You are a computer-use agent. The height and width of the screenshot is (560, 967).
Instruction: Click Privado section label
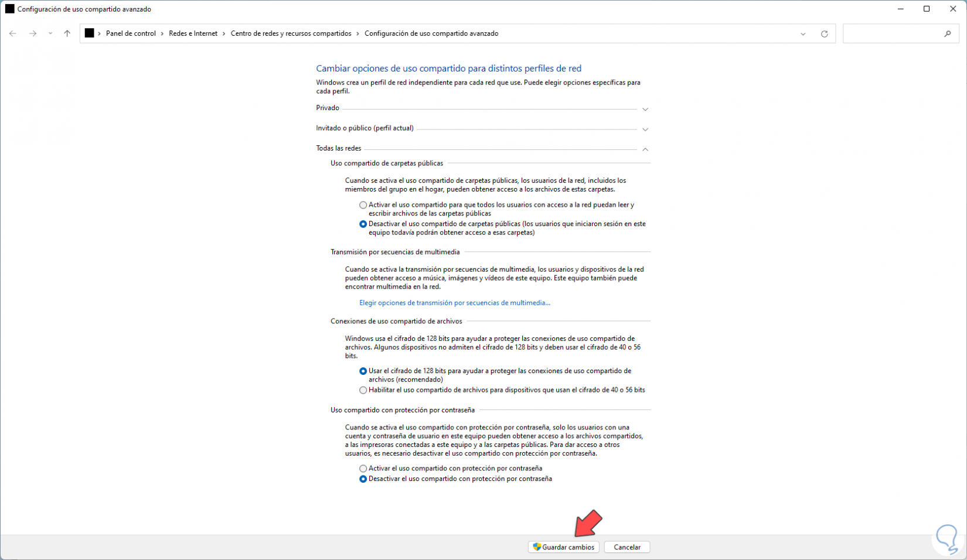click(328, 108)
